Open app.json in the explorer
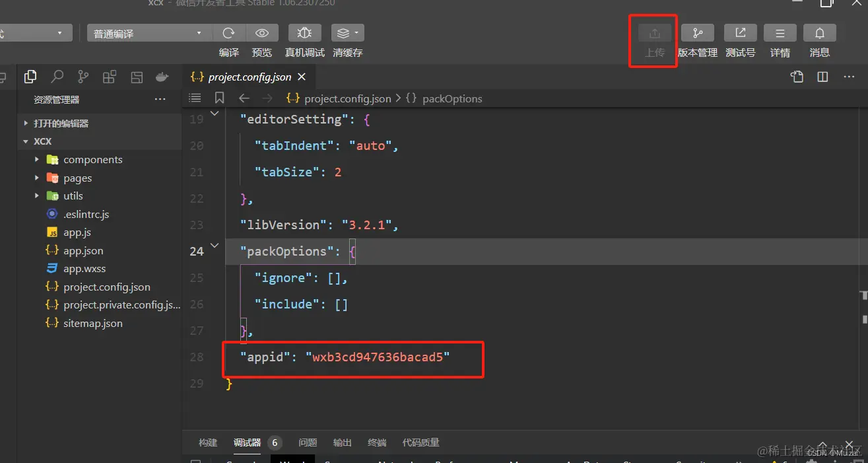The image size is (868, 463). (x=99, y=251)
